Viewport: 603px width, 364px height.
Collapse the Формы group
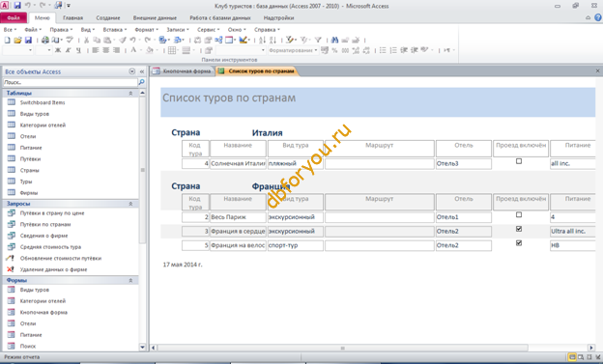pyautogui.click(x=130, y=281)
